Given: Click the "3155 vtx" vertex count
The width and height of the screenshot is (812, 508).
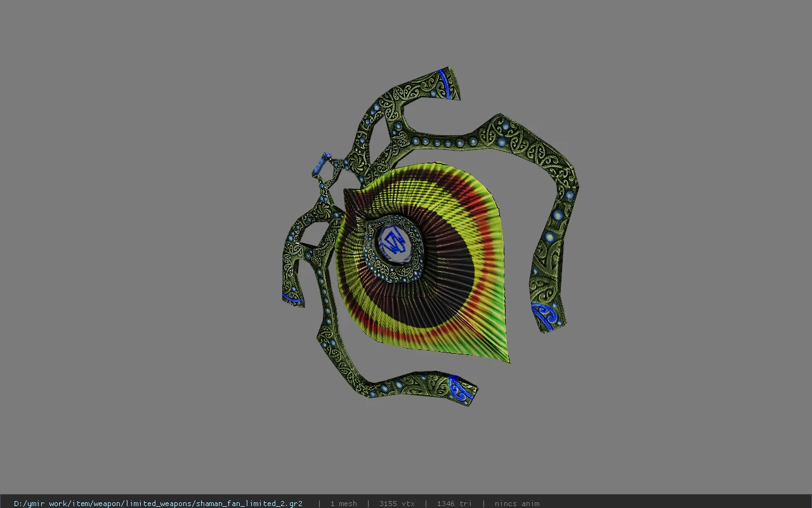Looking at the screenshot, I should pyautogui.click(x=397, y=504).
